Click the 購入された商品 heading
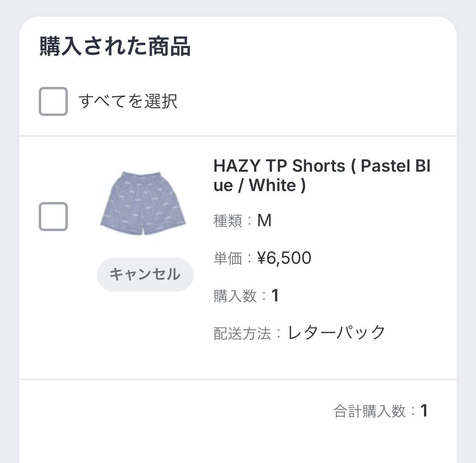This screenshot has height=463, width=476. 115,46
